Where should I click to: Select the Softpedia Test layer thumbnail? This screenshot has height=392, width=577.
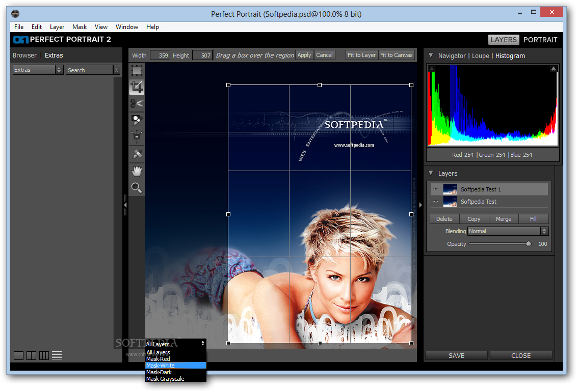click(x=450, y=201)
